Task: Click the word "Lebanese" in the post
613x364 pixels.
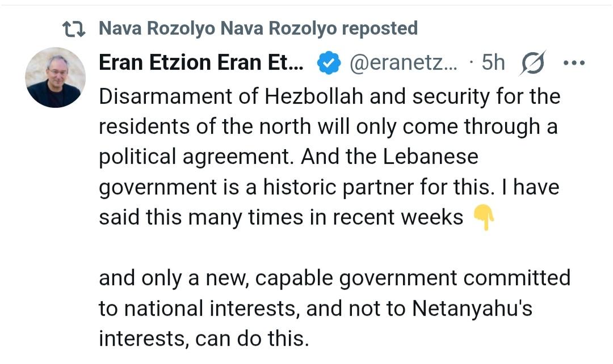Action: pos(430,157)
